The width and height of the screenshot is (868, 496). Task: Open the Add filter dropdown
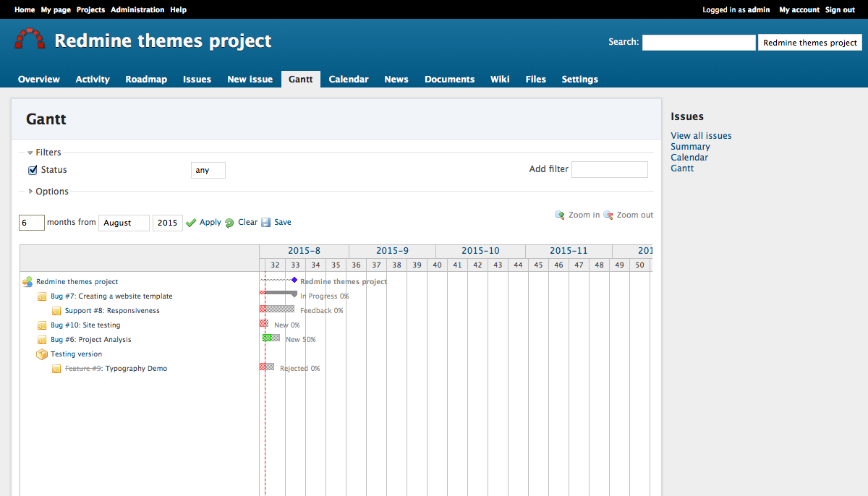point(610,169)
